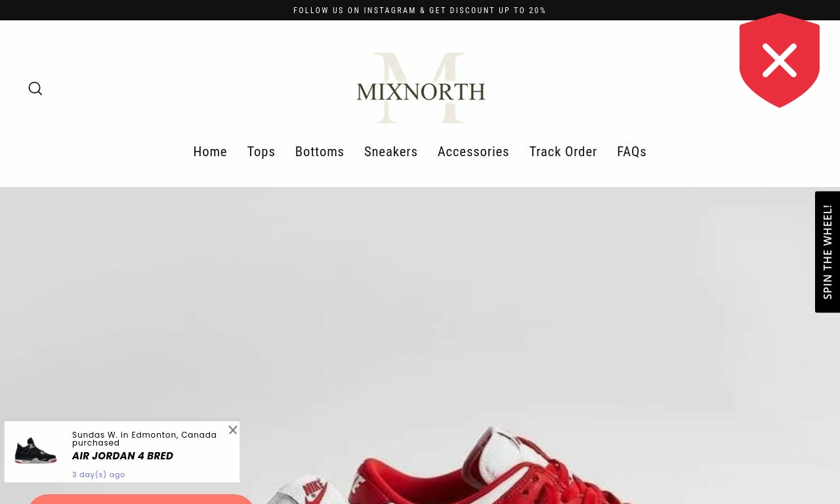840x504 pixels.
Task: Open the Track Order page
Action: [x=563, y=152]
